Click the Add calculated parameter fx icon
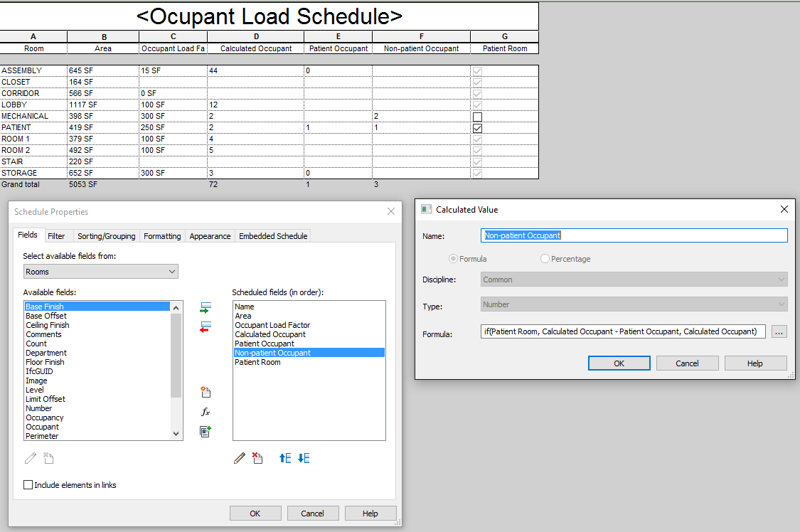This screenshot has height=532, width=800. [x=205, y=412]
